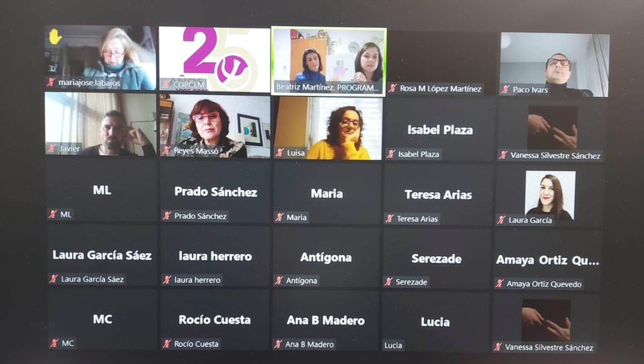Select the COPCLM logo participant tile
Screen dimensions: 644x364
214,59
